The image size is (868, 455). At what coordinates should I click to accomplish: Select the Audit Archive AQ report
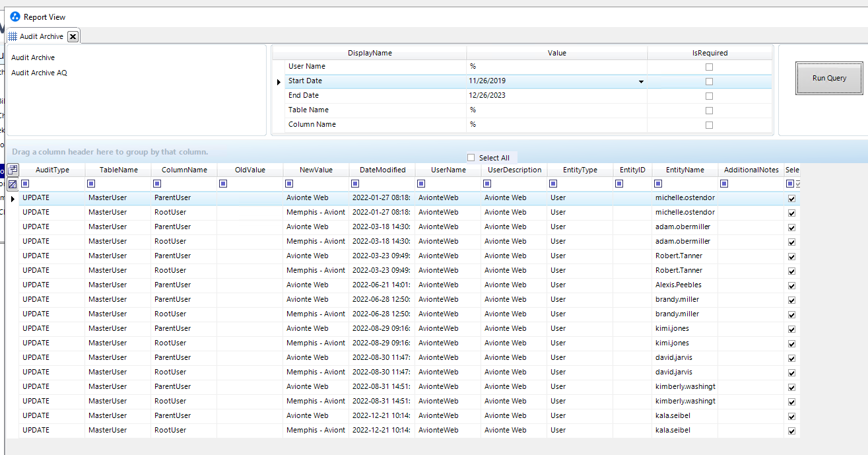[x=39, y=73]
